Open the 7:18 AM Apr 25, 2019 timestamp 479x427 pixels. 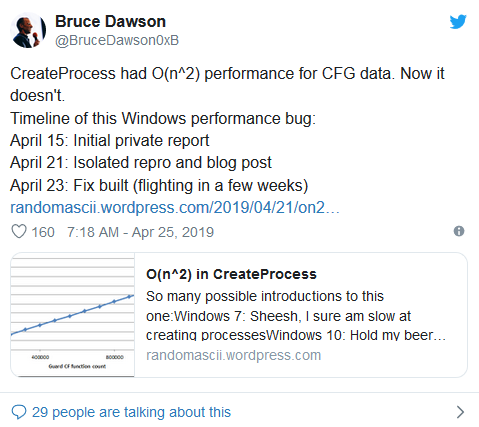click(x=140, y=232)
